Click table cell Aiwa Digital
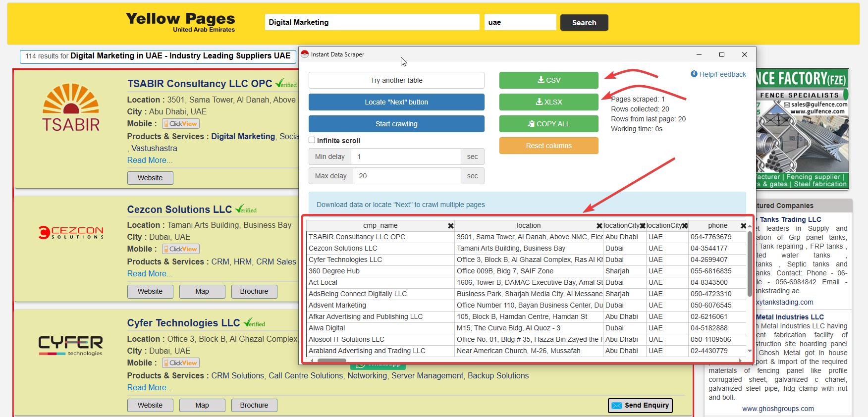 380,328
